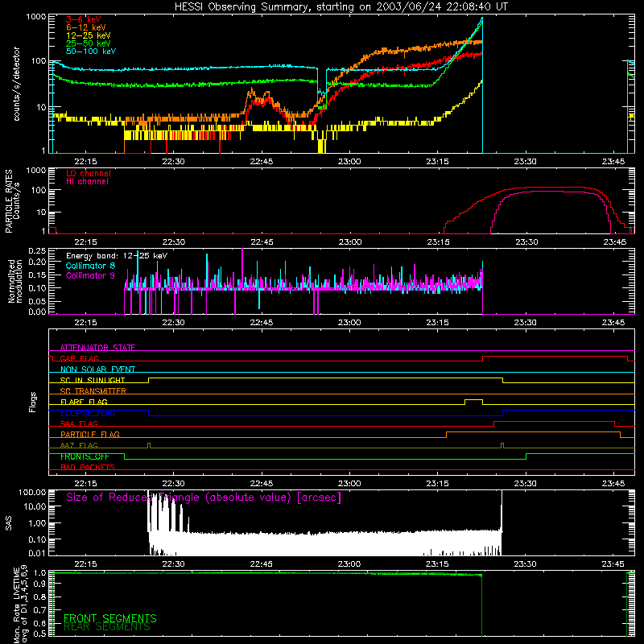Click the raised bump on the FLARE_FLAG line
Image resolution: width=644 pixels, height=644 pixels.
pos(473,399)
